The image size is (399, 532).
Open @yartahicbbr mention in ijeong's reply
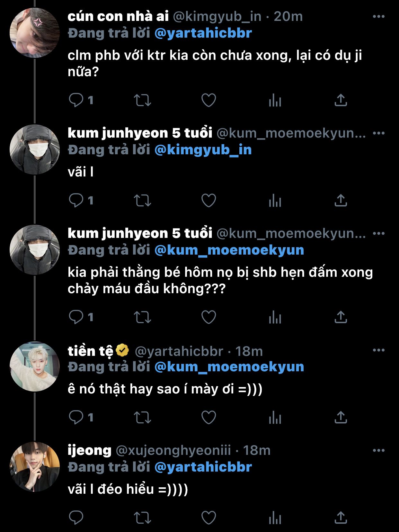[203, 467]
